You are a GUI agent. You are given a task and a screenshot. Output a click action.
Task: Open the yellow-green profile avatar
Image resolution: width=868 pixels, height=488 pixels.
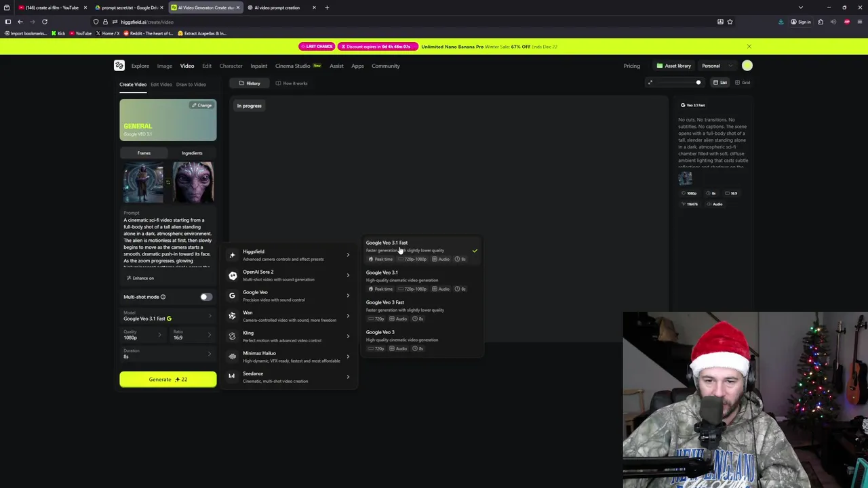click(x=747, y=66)
